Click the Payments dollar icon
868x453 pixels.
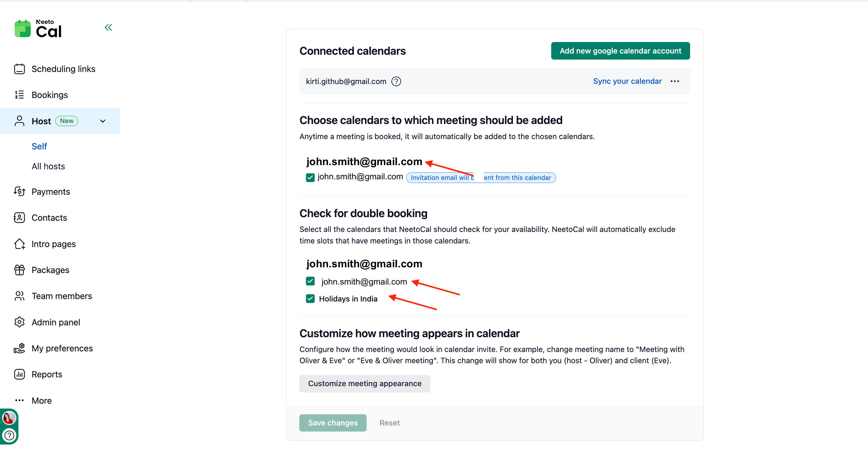coord(20,192)
